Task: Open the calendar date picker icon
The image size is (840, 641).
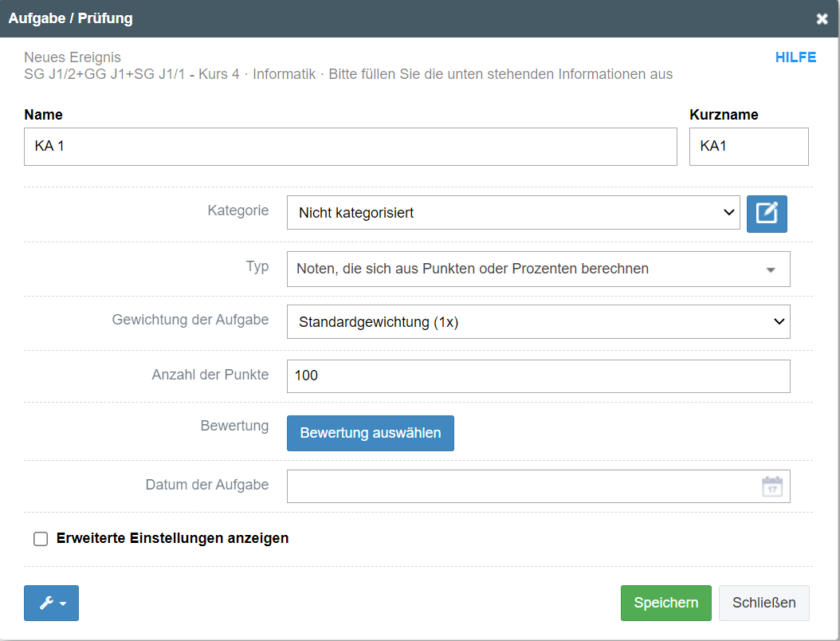Action: [x=771, y=486]
